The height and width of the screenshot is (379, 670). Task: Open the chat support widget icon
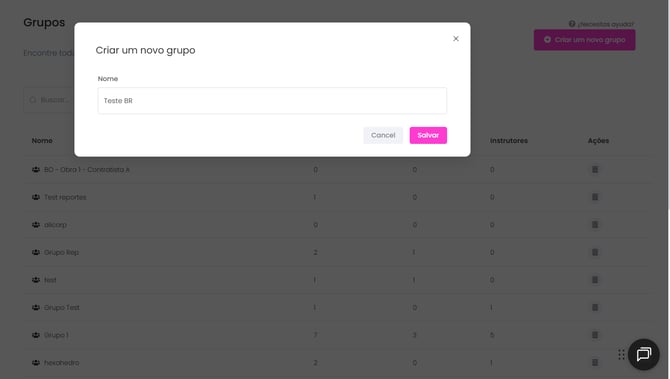[x=644, y=354]
